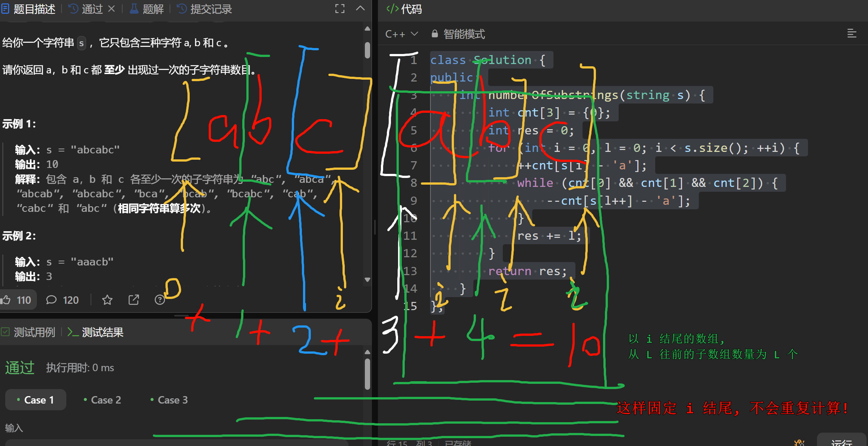Viewport: 868px width, 446px height.
Task: Click the description panel scrollbar down arrow
Action: (x=367, y=280)
